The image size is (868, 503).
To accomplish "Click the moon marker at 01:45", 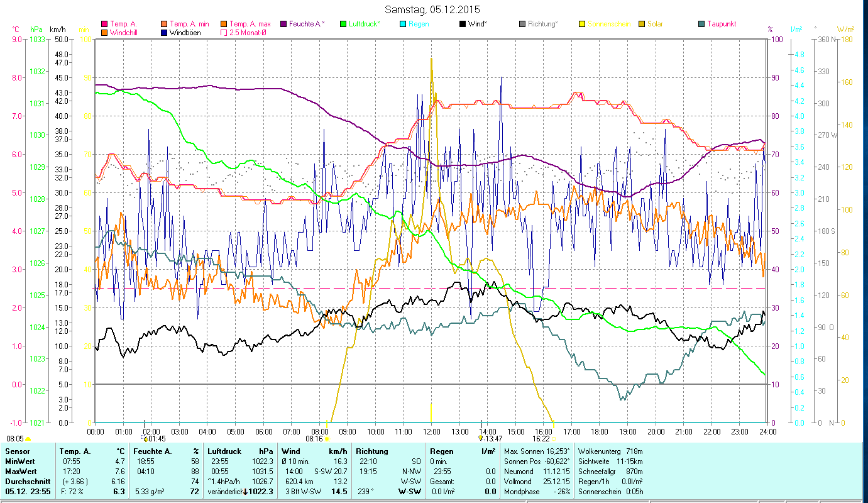I will 144,438.
